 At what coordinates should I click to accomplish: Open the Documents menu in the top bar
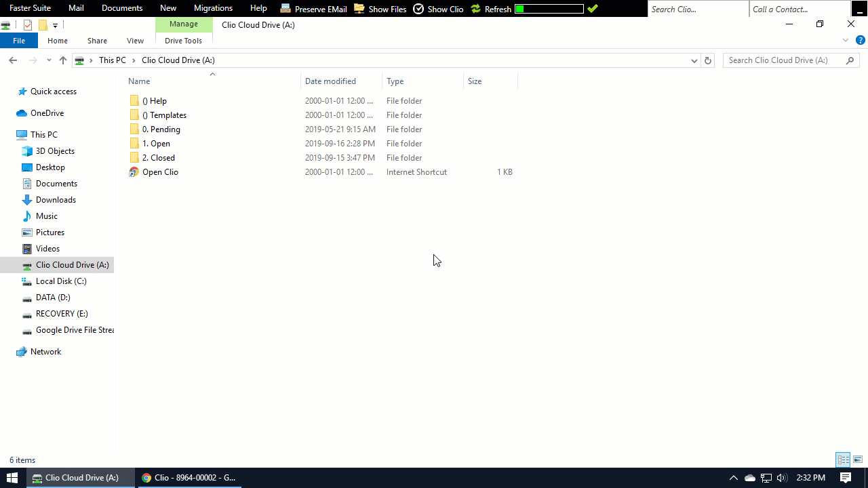(122, 8)
